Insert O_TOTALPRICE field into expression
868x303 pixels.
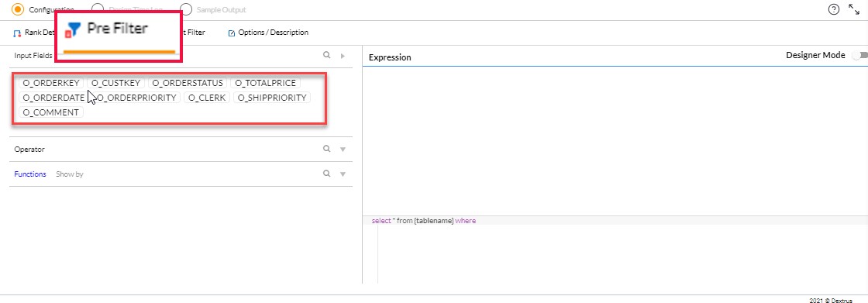pyautogui.click(x=265, y=83)
